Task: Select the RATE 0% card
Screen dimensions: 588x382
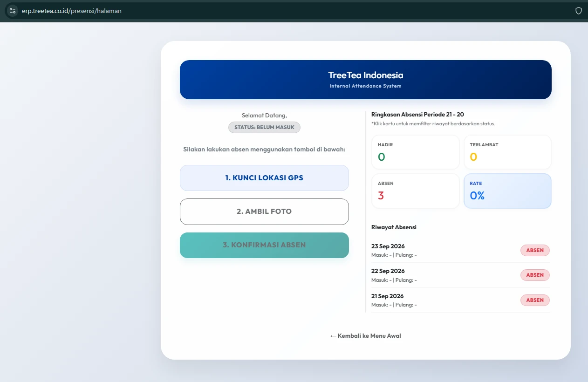Action: coord(507,191)
